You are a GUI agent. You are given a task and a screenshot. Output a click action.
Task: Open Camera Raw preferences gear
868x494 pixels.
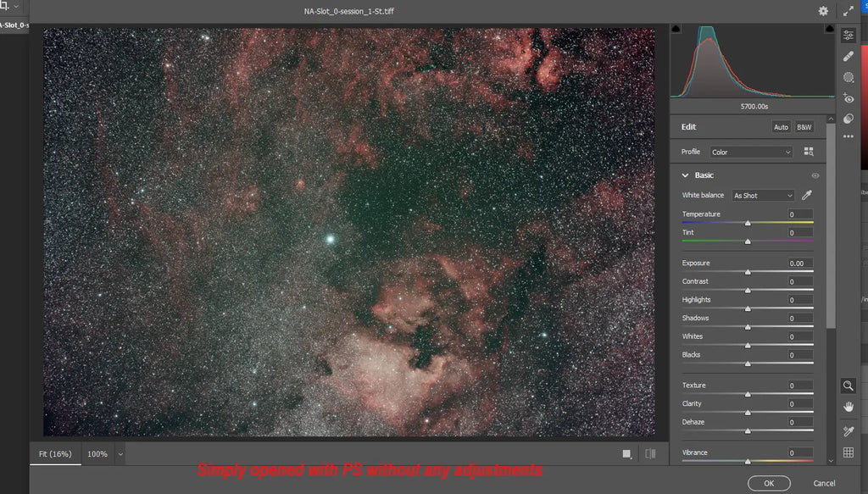pyautogui.click(x=823, y=11)
